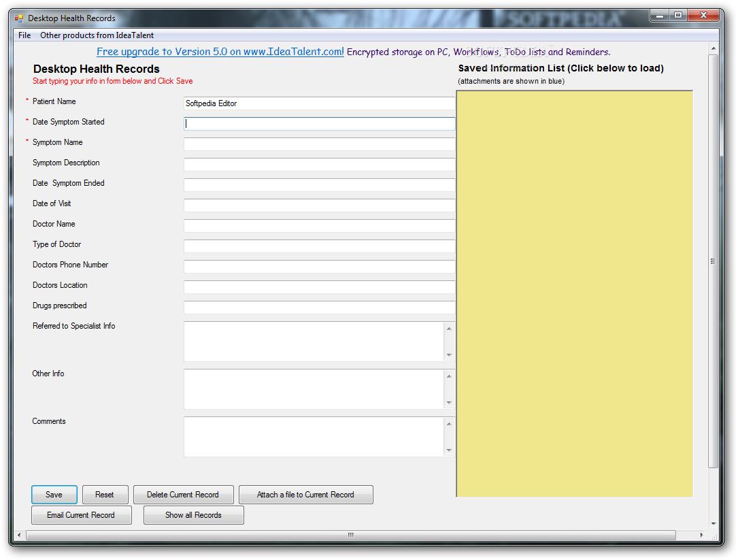
Task: Click the Doctors Phone Number field
Action: pyautogui.click(x=319, y=267)
